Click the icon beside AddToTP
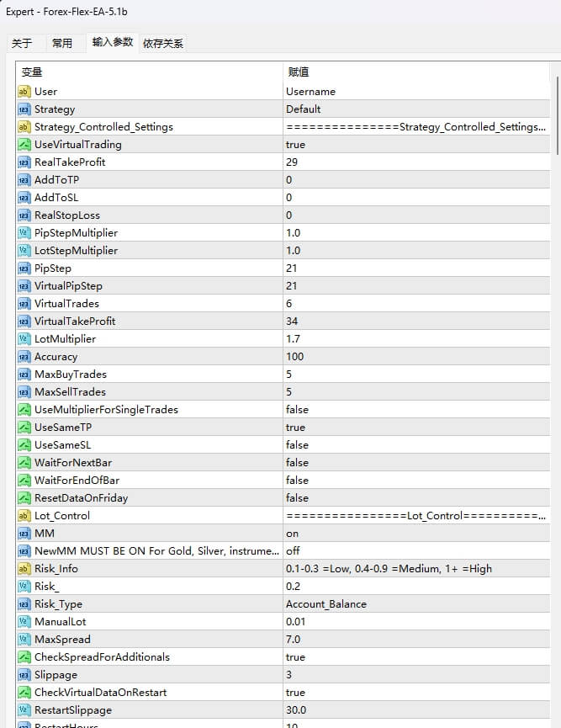 (24, 179)
